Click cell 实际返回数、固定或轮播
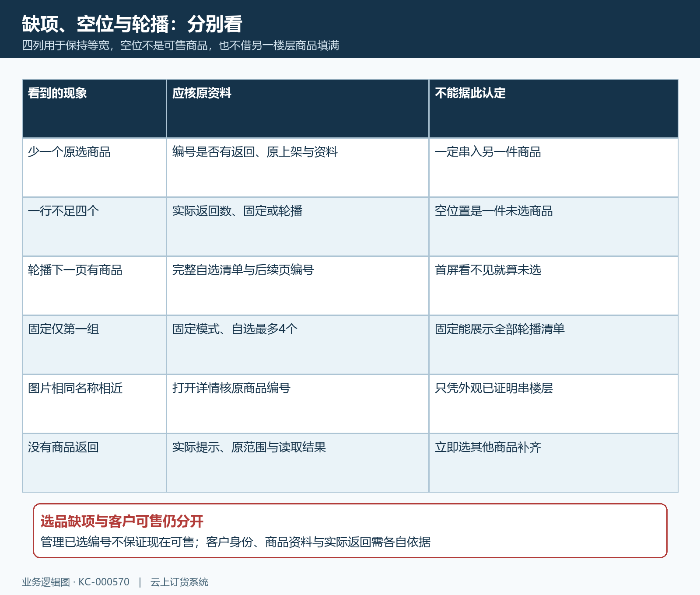 click(297, 227)
